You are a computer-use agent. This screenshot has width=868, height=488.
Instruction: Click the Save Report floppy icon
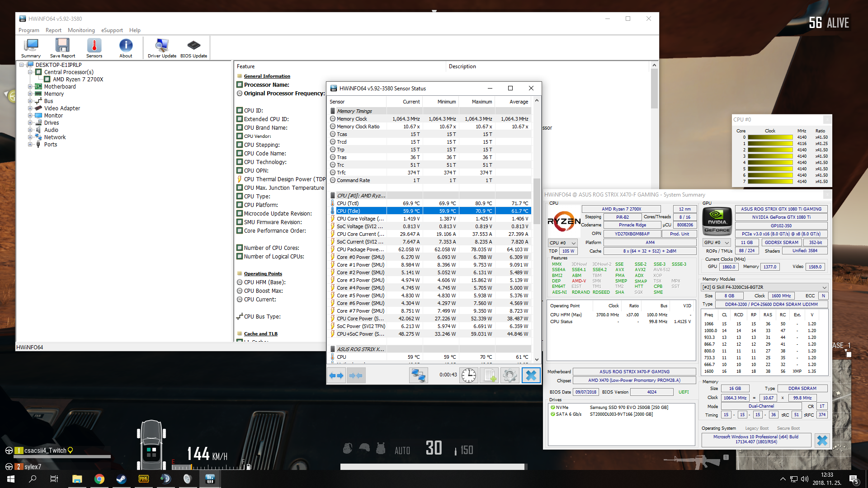click(62, 48)
